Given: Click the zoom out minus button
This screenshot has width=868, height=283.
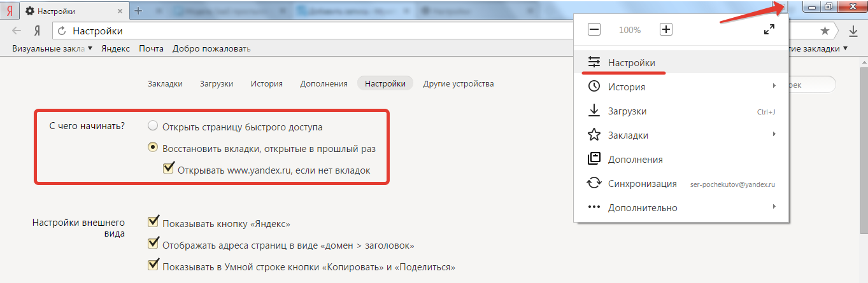Looking at the screenshot, I should tap(594, 29).
